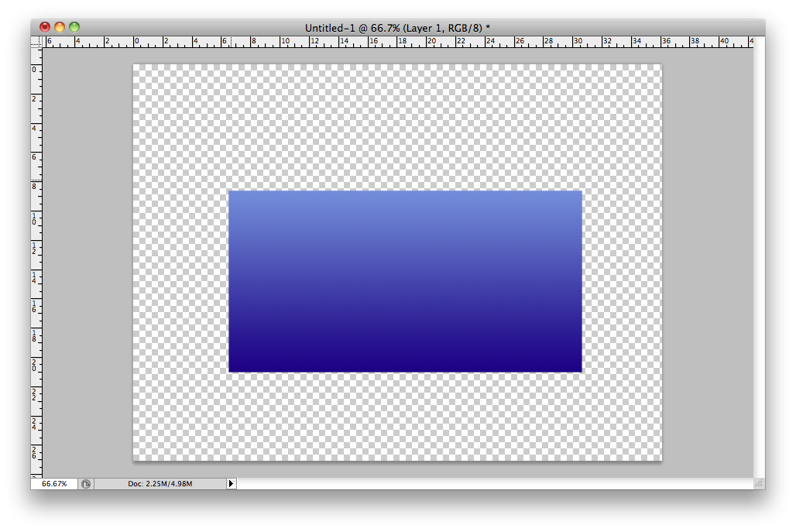Click the green zoom window button
Screen dimensions: 796x532
click(x=74, y=27)
